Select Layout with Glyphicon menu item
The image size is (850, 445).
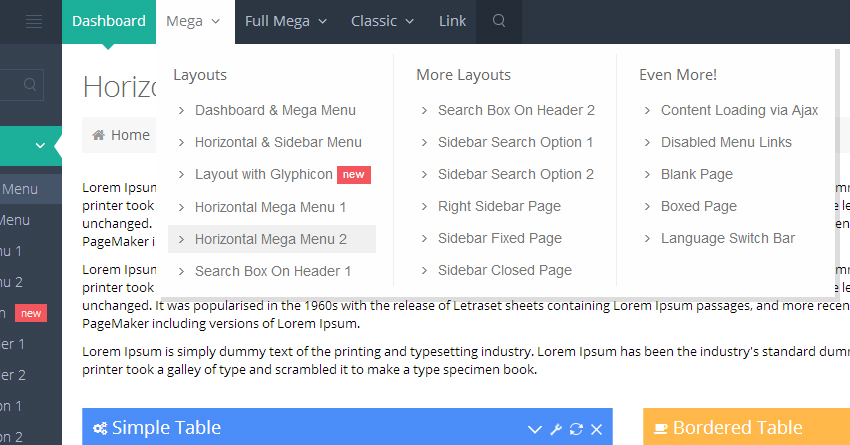click(x=264, y=174)
